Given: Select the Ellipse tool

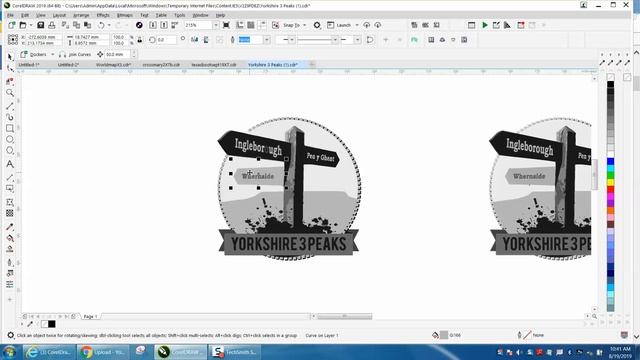Looking at the screenshot, I should coord(10,140).
